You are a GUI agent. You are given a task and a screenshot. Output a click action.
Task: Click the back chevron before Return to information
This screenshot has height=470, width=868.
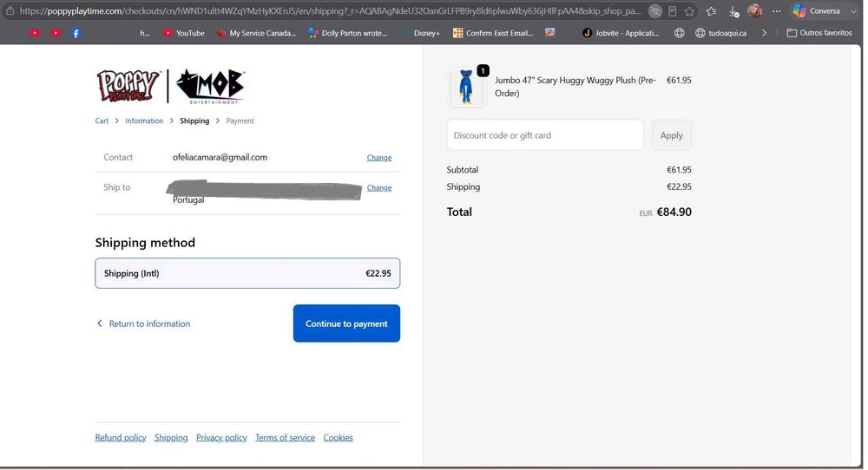[x=100, y=323]
